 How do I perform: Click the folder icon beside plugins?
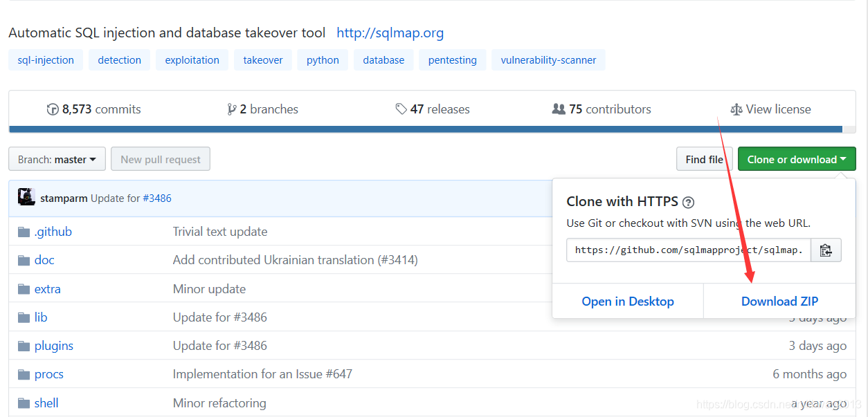24,346
